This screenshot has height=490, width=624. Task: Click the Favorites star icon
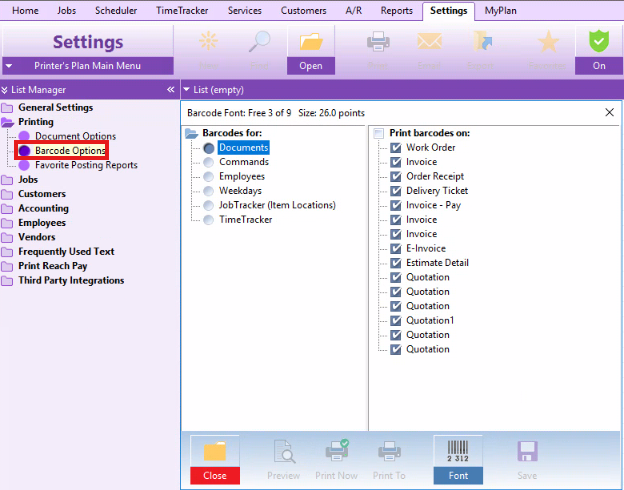point(548,41)
